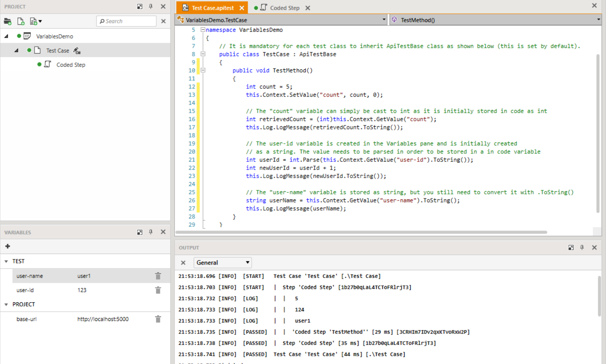The height and width of the screenshot is (364, 606).
Task: Collapse the PROJECT variables group
Action: [x=6, y=304]
